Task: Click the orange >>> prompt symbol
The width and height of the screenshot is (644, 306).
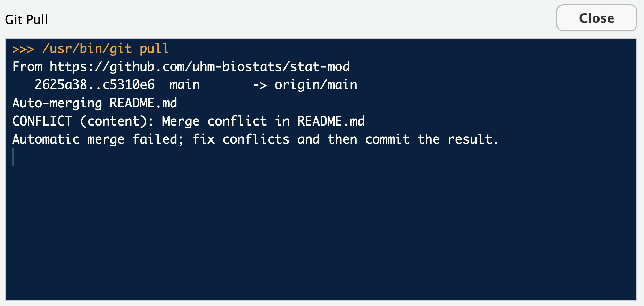Action: coord(23,49)
